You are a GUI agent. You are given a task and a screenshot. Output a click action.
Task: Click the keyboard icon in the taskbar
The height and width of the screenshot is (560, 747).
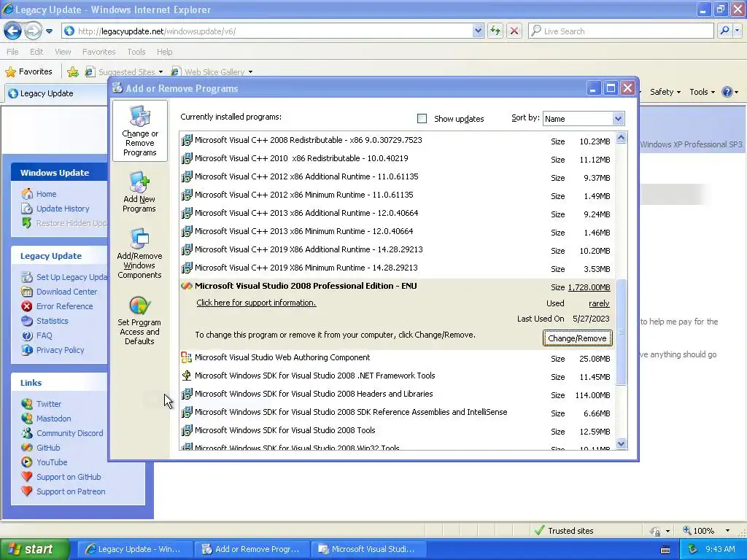(665, 550)
